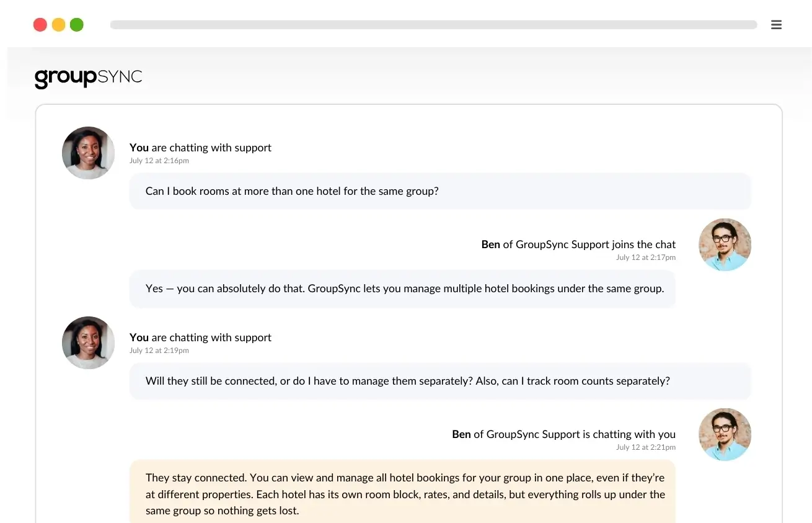Select the 'Can I book rooms at more than one hotel' message
Screen dimensions: 812x523
440,191
